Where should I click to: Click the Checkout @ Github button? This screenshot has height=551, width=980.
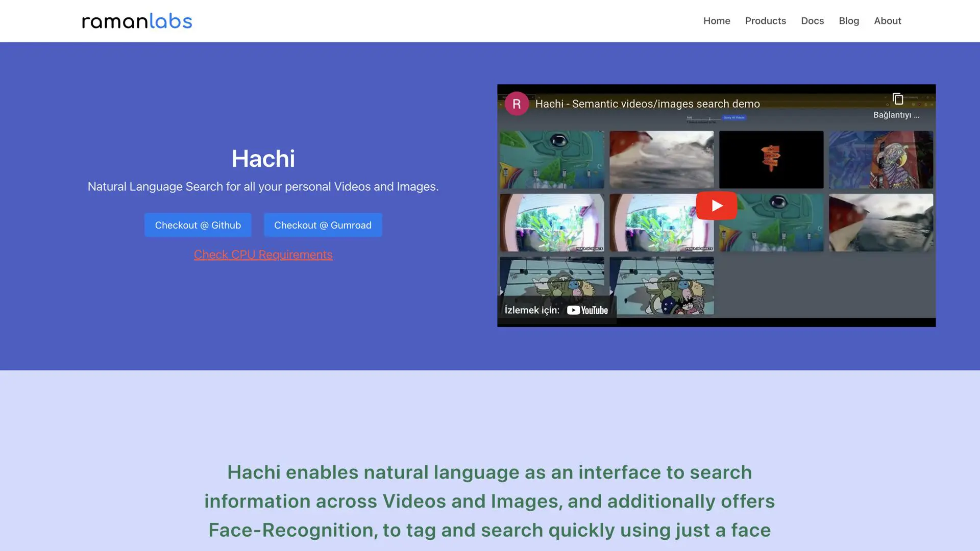[198, 224]
